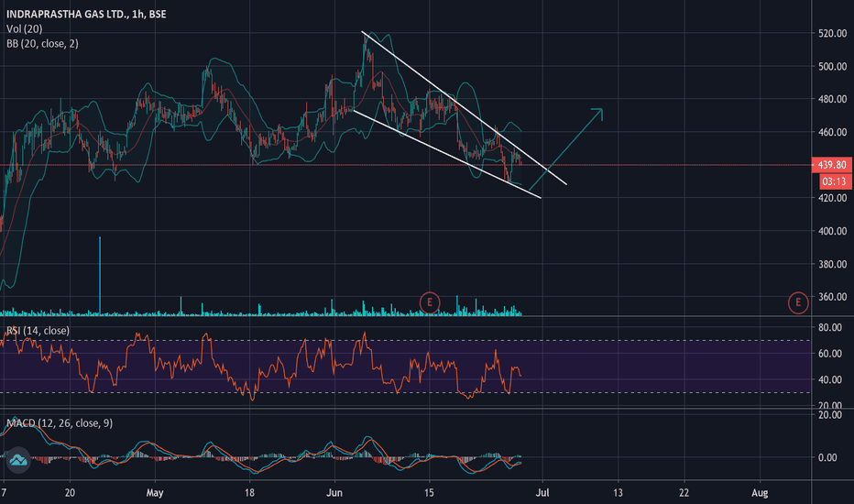854x504 pixels.
Task: Select the Vol (20) indicator label
Action: coord(24,29)
